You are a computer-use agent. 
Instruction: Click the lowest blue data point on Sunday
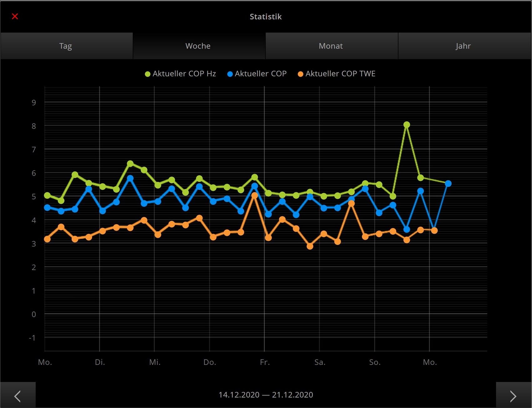[407, 229]
